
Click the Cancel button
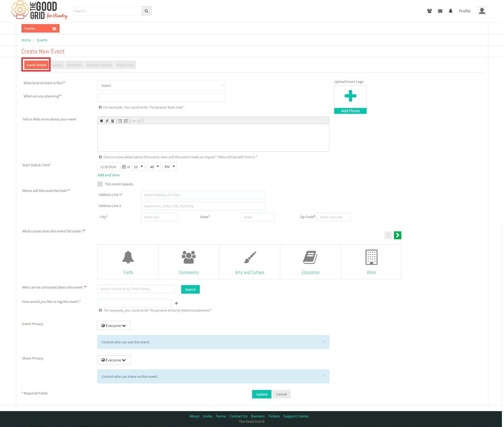click(x=281, y=394)
